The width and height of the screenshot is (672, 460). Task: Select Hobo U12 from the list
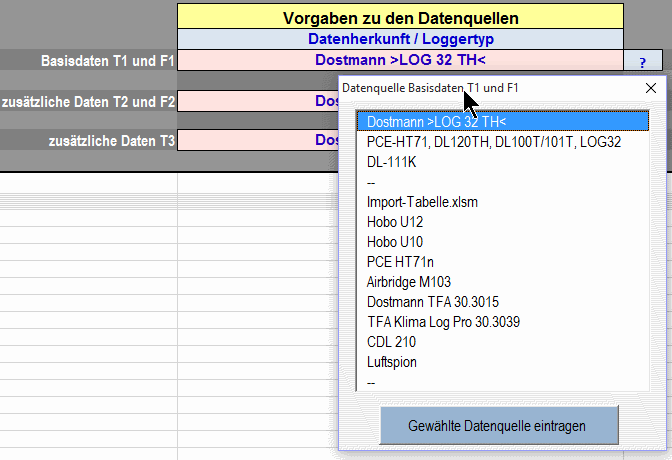coord(503,222)
